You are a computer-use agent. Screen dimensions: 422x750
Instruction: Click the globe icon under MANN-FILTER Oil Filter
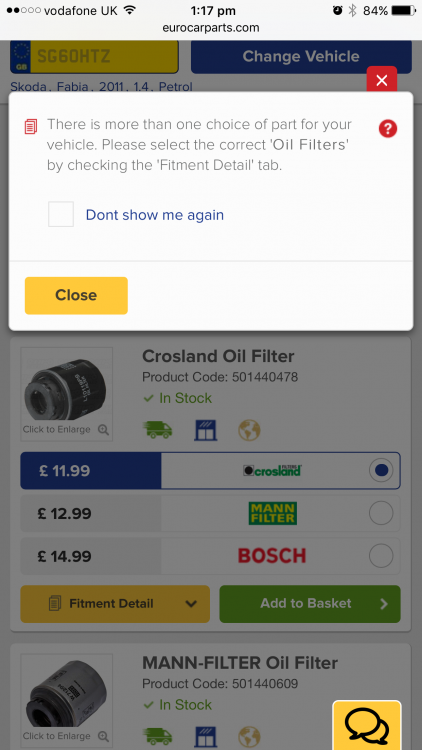[x=249, y=737]
